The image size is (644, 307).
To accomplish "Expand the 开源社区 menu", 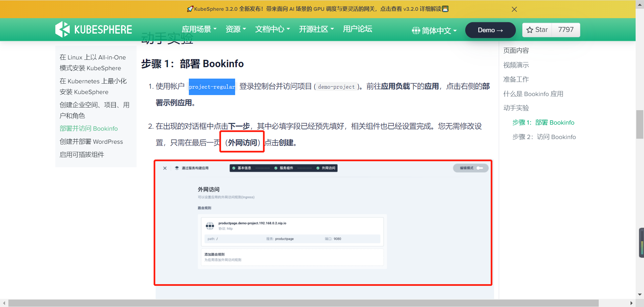I will pos(316,29).
